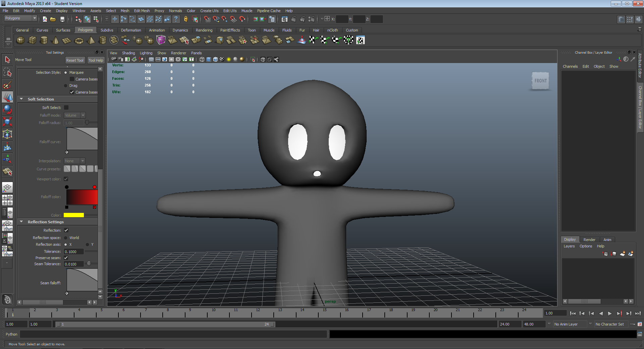Open the viewport Shading menu
Viewport: 644px width, 349px height.
pyautogui.click(x=128, y=53)
